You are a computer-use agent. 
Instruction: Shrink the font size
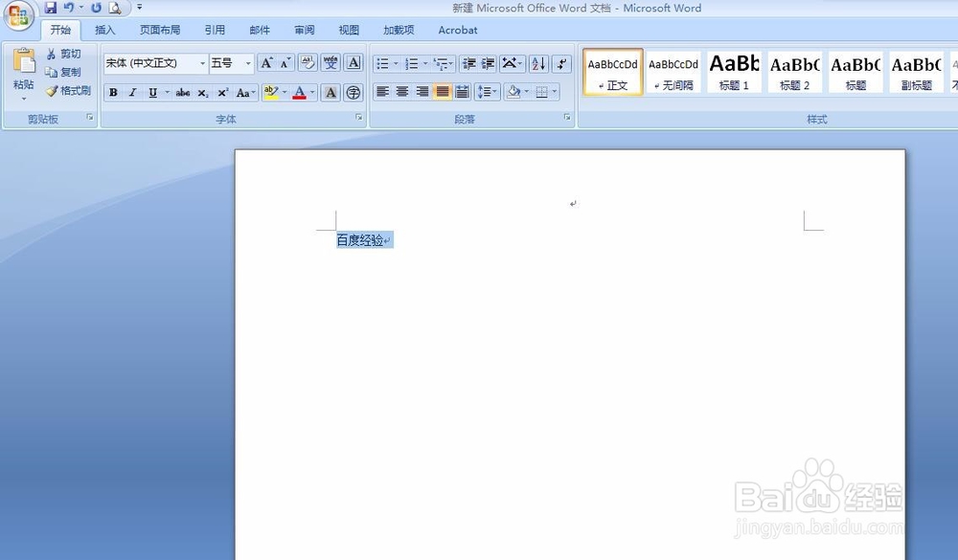coord(285,63)
